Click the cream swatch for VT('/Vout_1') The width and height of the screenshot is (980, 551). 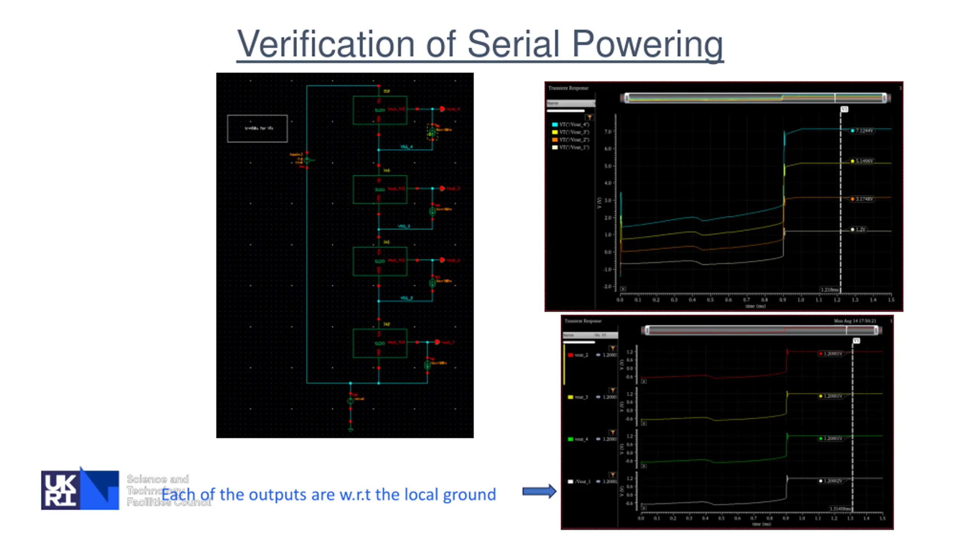point(554,147)
